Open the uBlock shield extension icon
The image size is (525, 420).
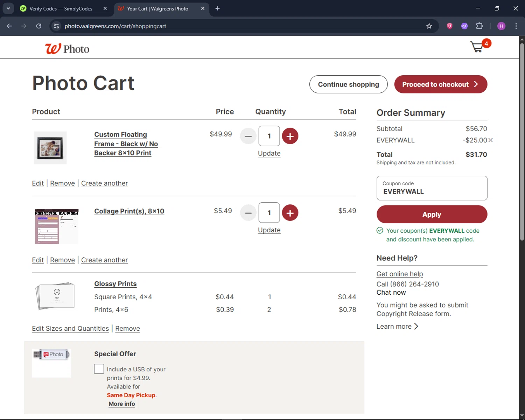(450, 26)
